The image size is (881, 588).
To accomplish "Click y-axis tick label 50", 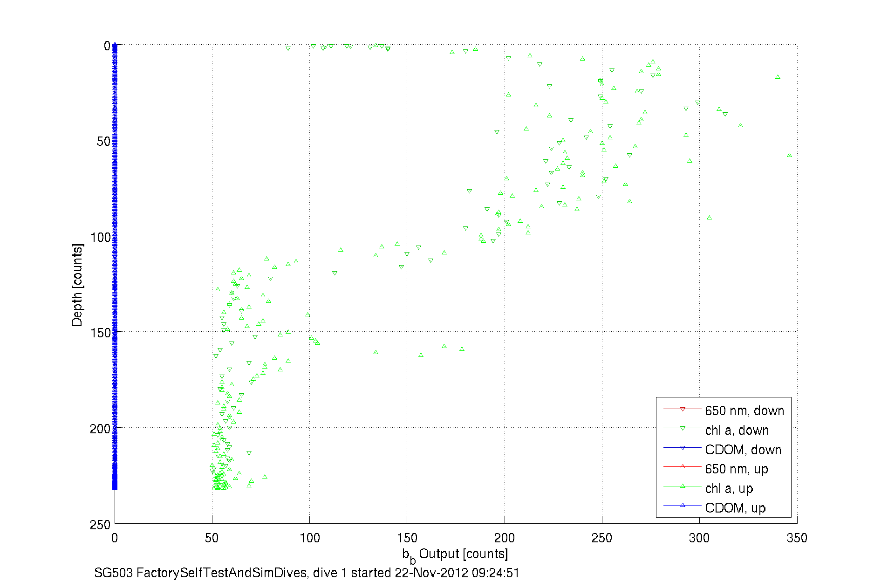I will (x=103, y=141).
